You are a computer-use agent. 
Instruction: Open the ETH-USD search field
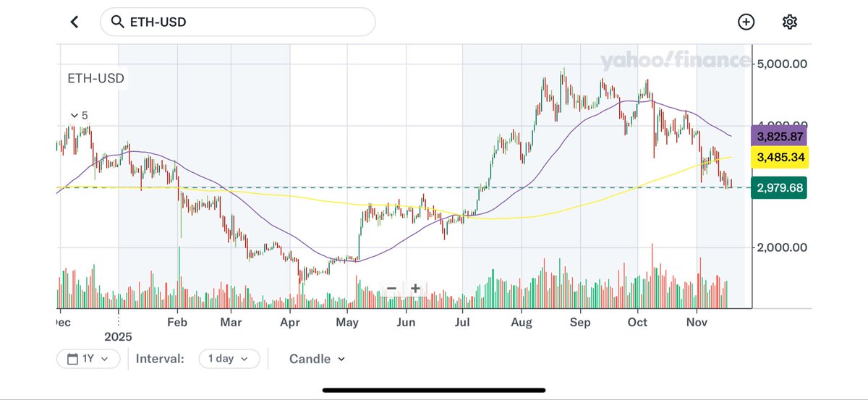[237, 22]
